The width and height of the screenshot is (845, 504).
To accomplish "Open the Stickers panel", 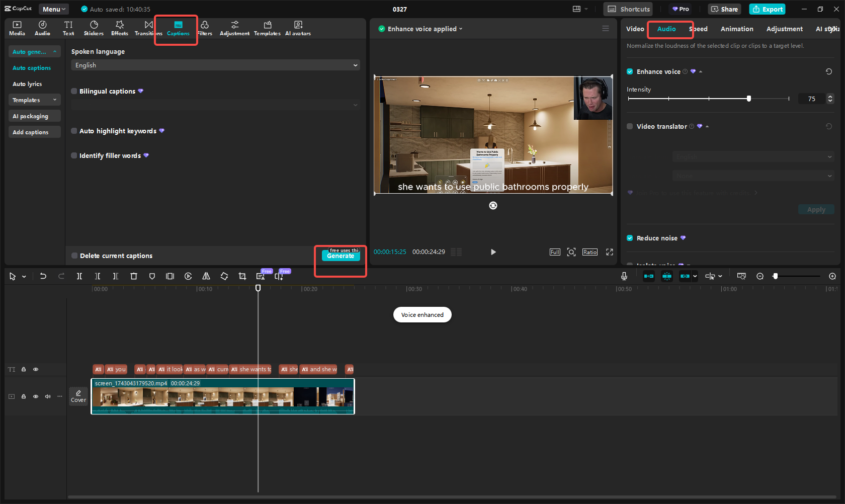I will point(94,28).
